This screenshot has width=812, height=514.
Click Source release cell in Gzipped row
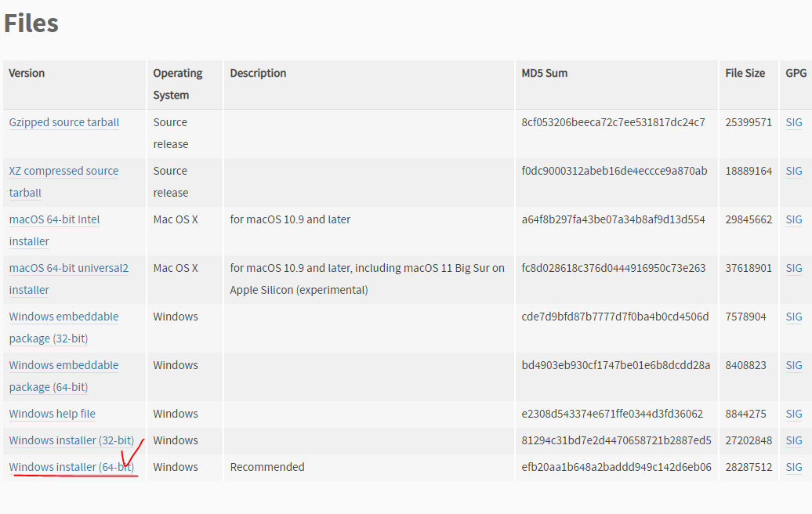click(171, 133)
